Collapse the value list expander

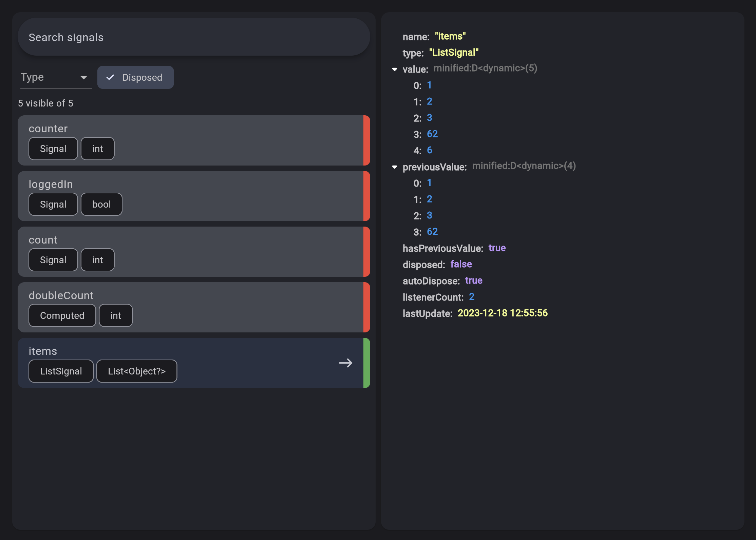pos(394,69)
